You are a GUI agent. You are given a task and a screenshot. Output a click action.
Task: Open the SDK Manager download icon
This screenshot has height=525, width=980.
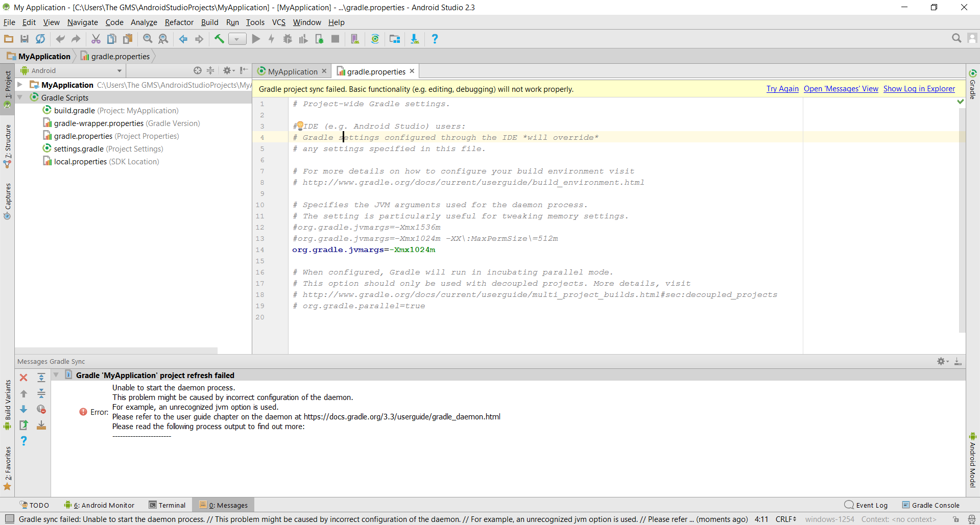click(415, 39)
